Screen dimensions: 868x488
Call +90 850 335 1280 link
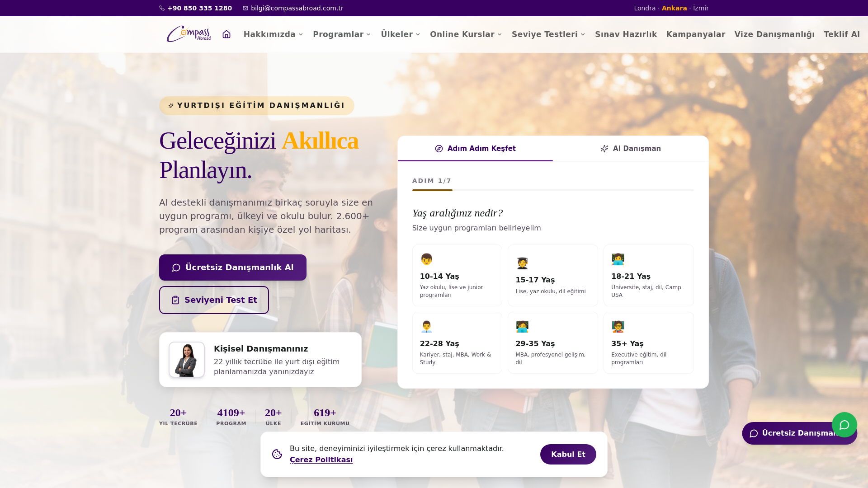195,8
